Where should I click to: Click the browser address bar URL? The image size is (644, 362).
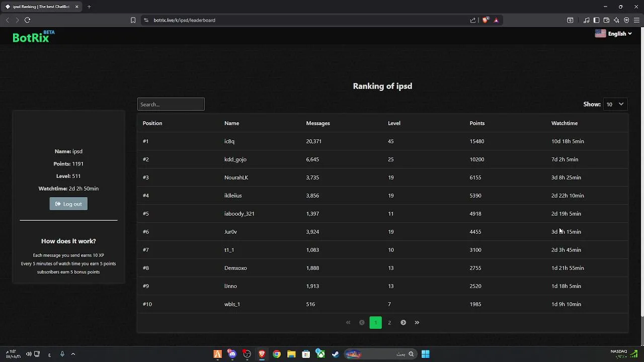(x=184, y=20)
